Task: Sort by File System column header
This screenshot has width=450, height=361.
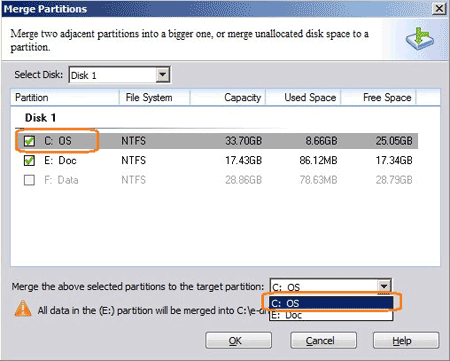Action: click(155, 97)
